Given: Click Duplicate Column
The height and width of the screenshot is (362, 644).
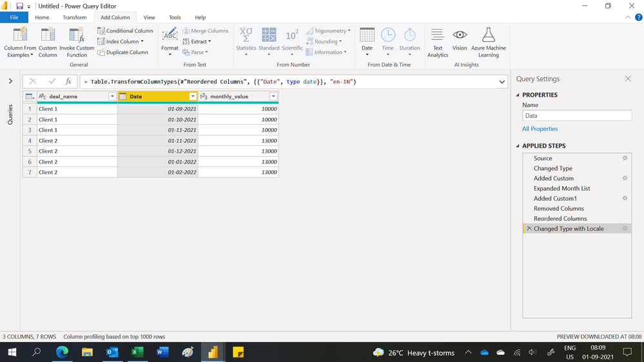Looking at the screenshot, I should pos(122,52).
